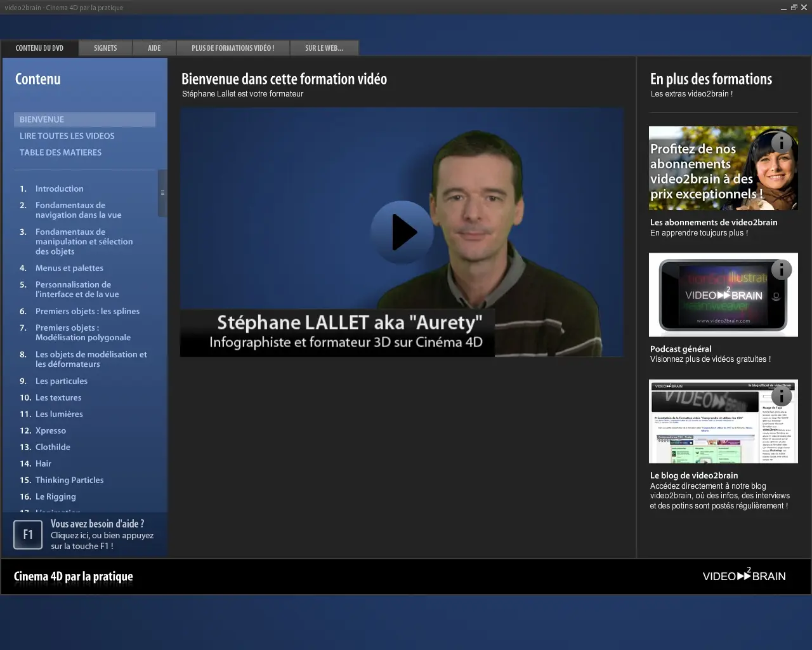
Task: Click Le blog de video2brain heading
Action: coord(694,475)
